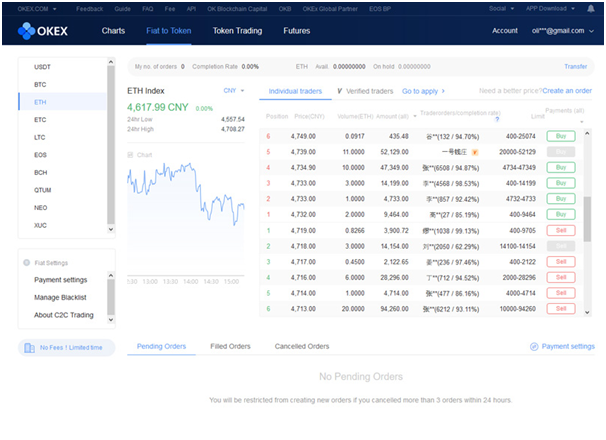The height and width of the screenshot is (440, 606).
Task: Show the Filled Orders tab
Action: click(x=230, y=346)
